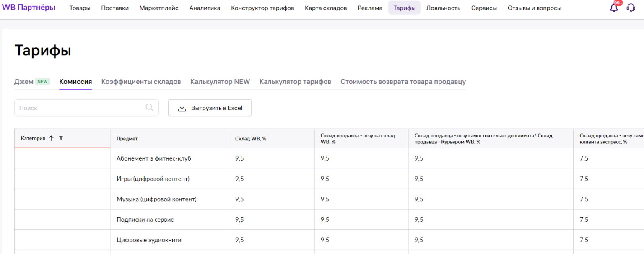The width and height of the screenshot is (644, 254).
Task: Click the search magnifier icon
Action: click(x=149, y=108)
